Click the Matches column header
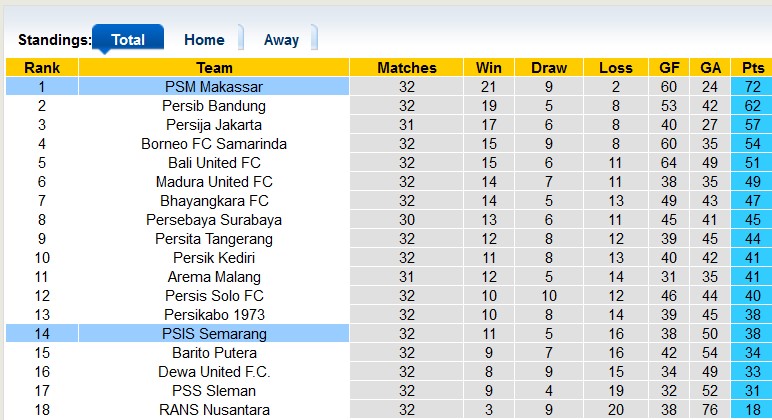Image resolution: width=772 pixels, height=420 pixels. click(407, 68)
